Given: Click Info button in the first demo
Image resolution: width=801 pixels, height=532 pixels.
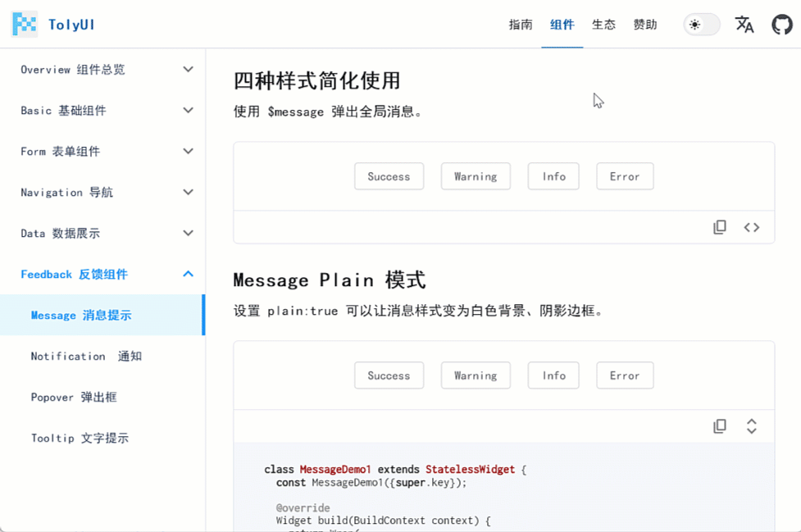Looking at the screenshot, I should tap(553, 176).
